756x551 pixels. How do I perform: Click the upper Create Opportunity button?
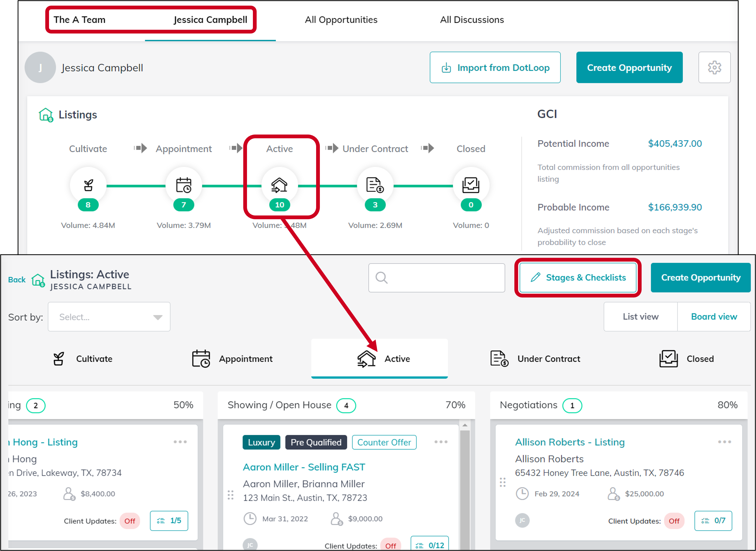629,67
